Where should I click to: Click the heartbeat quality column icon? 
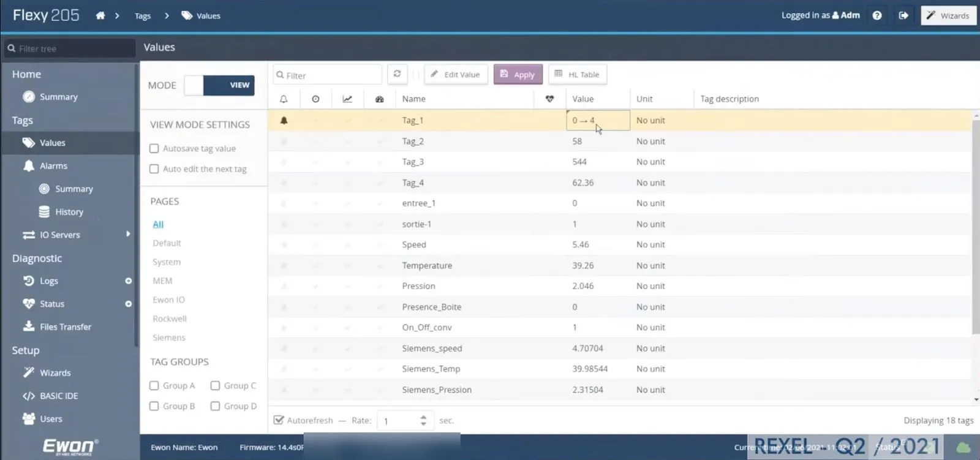(x=549, y=99)
